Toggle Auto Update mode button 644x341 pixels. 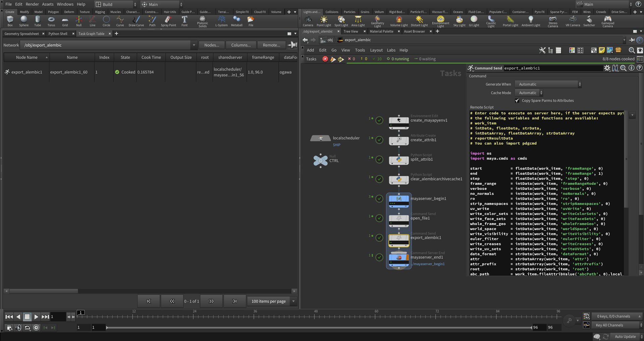[625, 337]
